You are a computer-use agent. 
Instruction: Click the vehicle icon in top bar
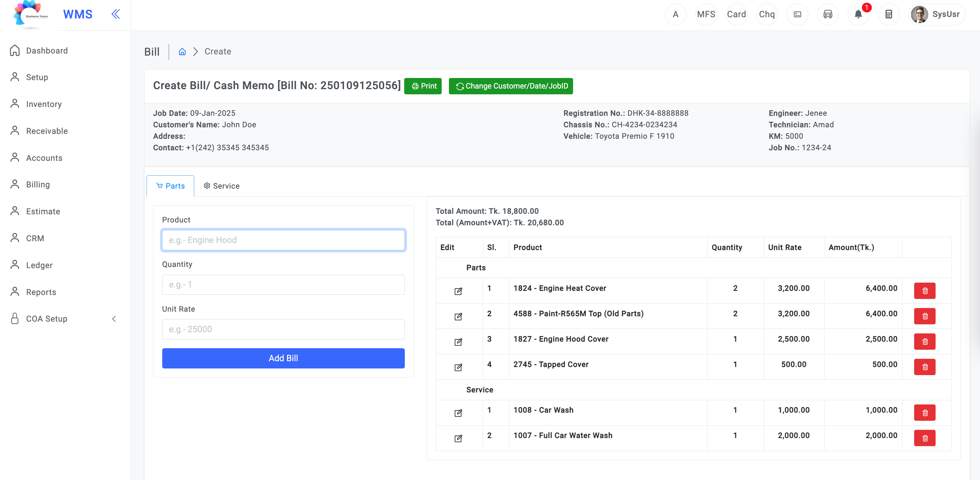(x=828, y=14)
